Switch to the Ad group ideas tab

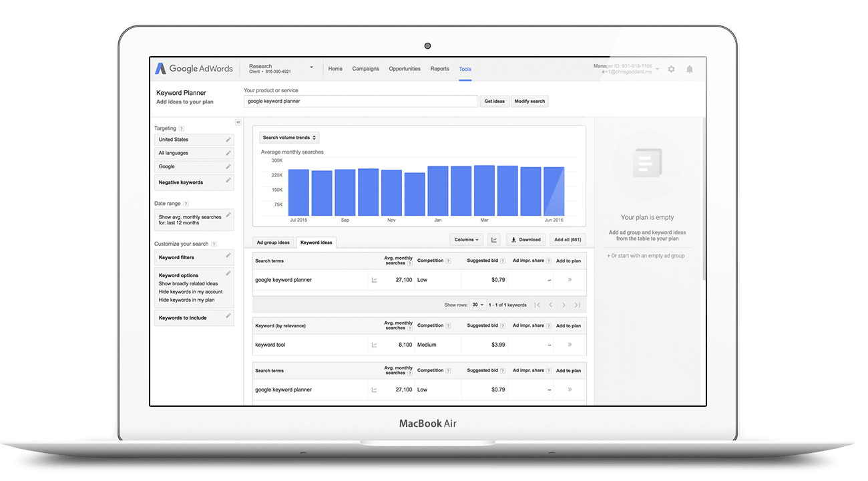pyautogui.click(x=273, y=243)
